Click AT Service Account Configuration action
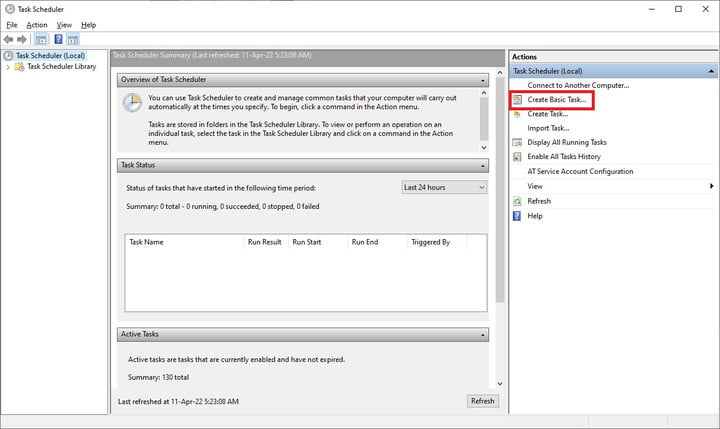This screenshot has width=720, height=429. (x=580, y=171)
